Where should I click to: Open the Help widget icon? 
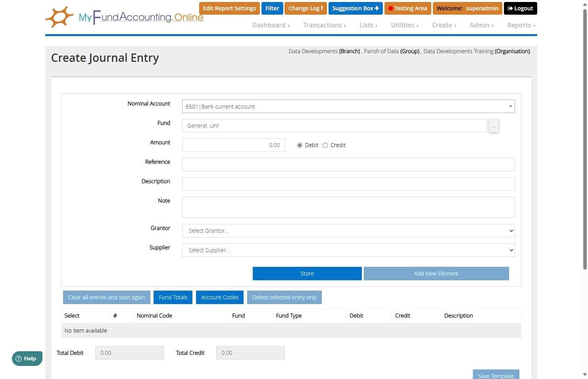pyautogui.click(x=18, y=359)
